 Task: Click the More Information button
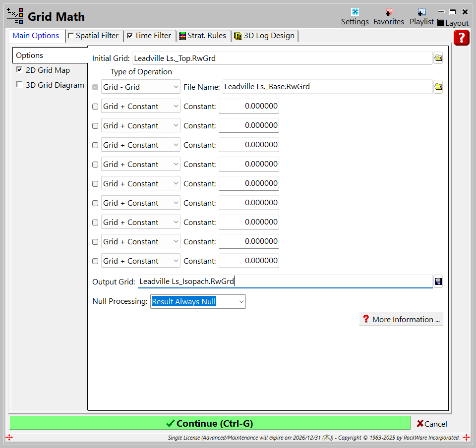click(x=401, y=319)
